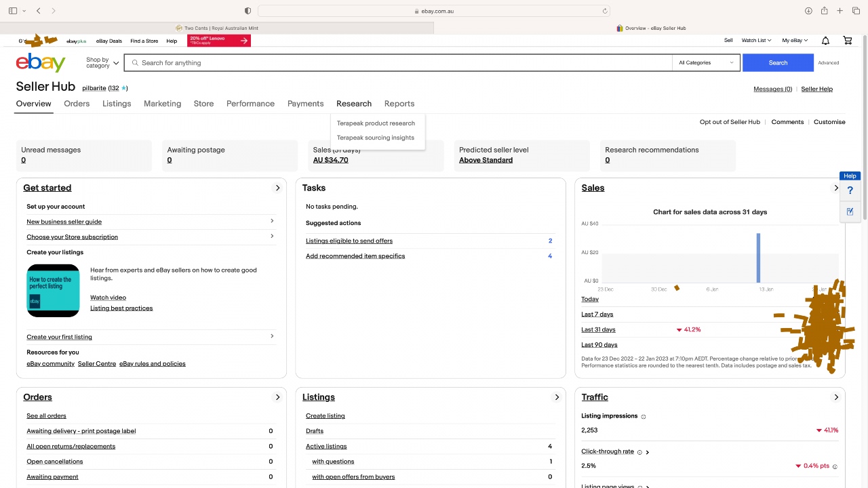The image size is (868, 488).
Task: Open Listings eligible to send offers
Action: [x=349, y=241]
